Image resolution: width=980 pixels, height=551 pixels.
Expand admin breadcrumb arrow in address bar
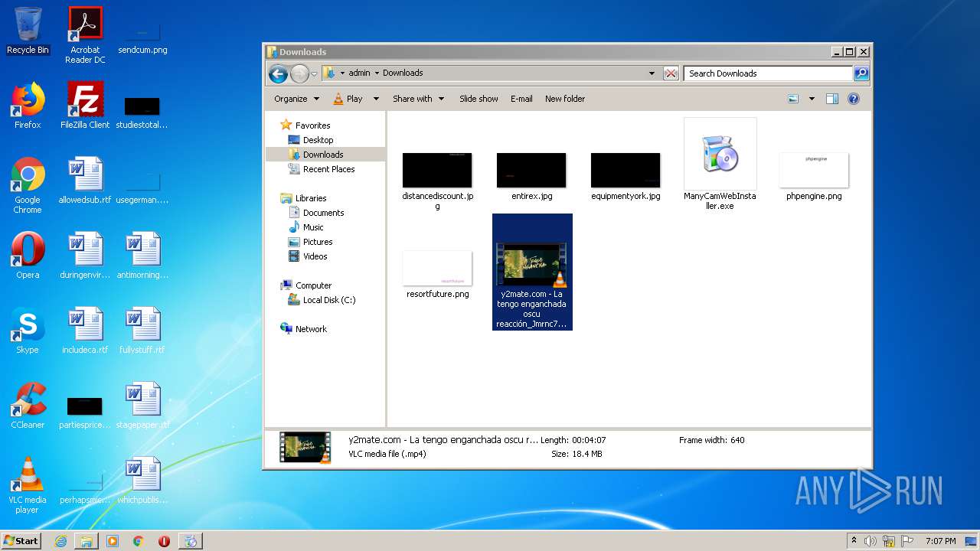[377, 73]
